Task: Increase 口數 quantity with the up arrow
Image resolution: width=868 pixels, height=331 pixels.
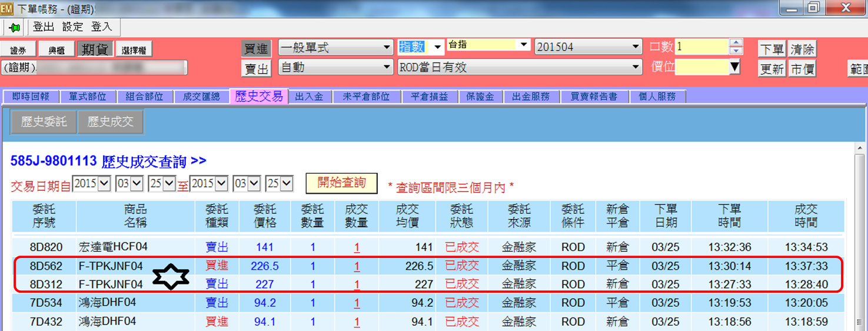Action: coord(736,43)
